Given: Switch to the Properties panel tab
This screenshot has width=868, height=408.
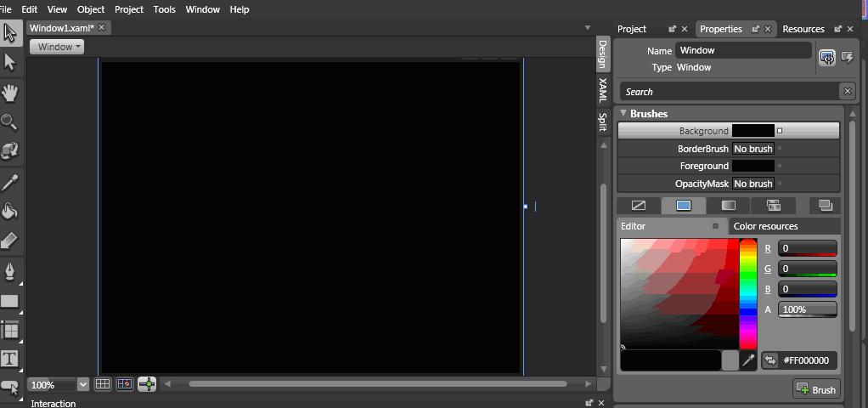Looking at the screenshot, I should [x=721, y=30].
